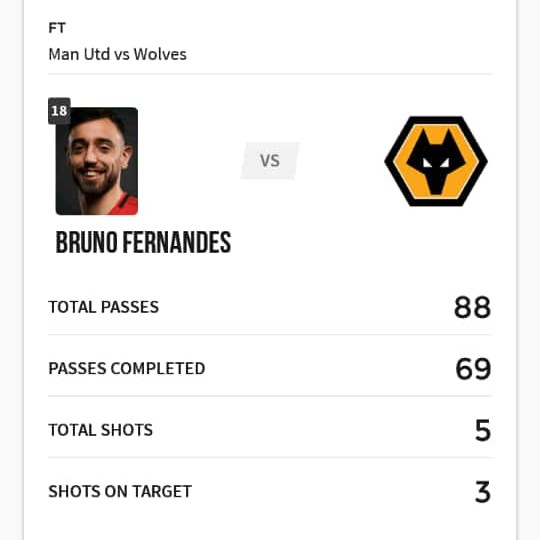Click the divider line under the match title
540x540 pixels.
coord(270,74)
